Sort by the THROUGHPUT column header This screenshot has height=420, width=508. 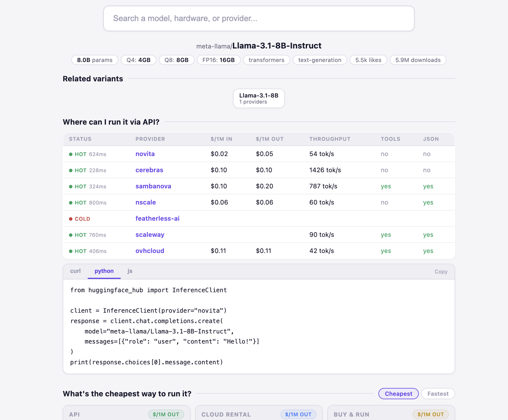[330, 139]
